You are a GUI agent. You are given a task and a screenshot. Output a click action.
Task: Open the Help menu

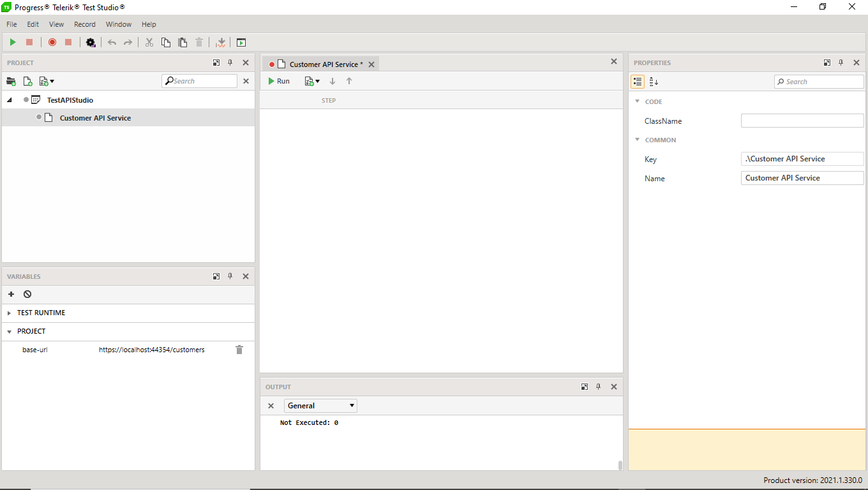pos(149,24)
